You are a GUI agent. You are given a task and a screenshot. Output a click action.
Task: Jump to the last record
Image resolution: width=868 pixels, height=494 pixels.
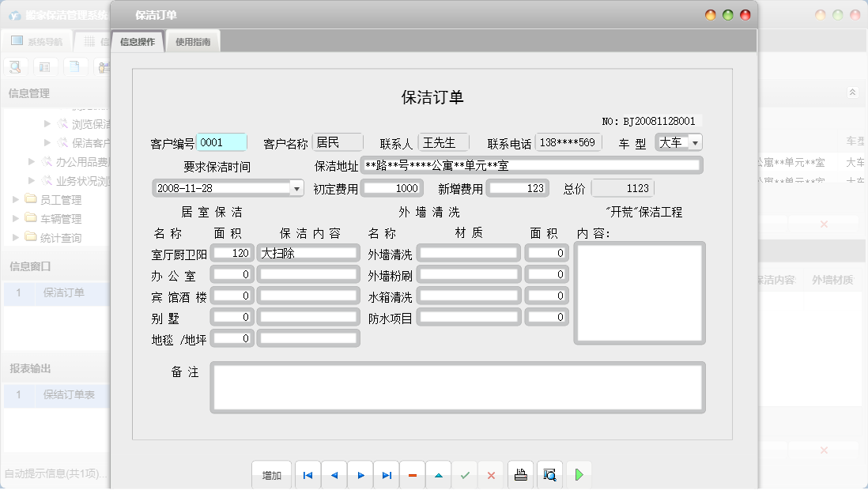pos(387,475)
